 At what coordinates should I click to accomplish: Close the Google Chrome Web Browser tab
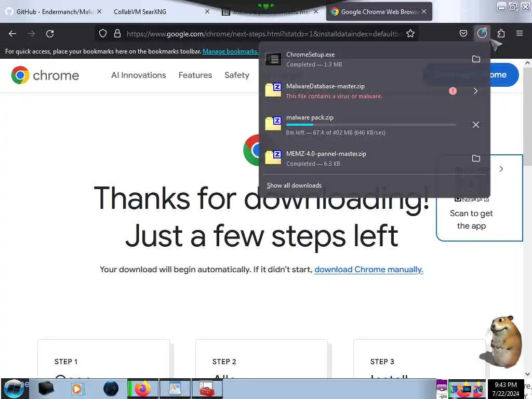pyautogui.click(x=424, y=11)
